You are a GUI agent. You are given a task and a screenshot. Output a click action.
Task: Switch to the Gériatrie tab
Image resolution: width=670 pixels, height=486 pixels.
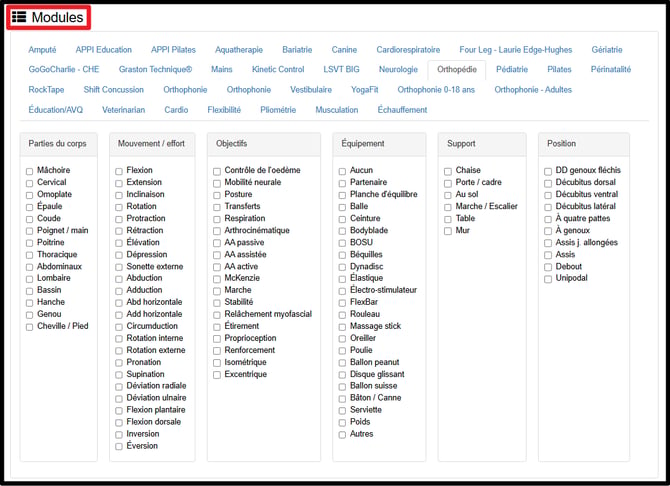tap(607, 50)
